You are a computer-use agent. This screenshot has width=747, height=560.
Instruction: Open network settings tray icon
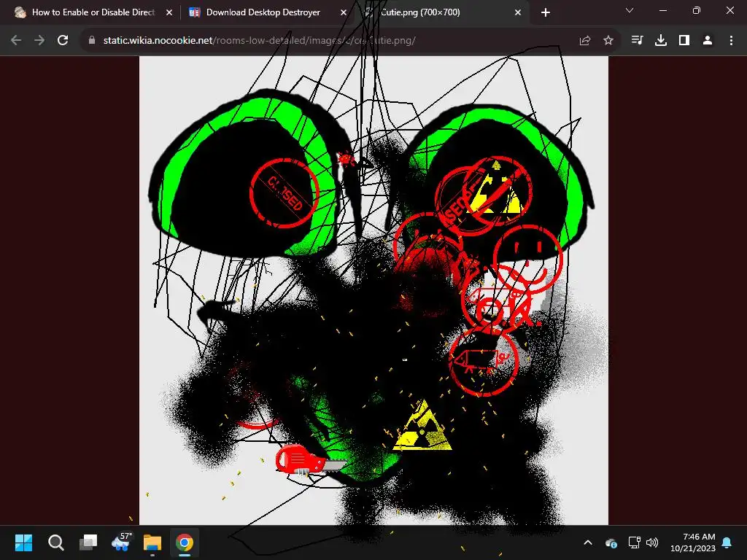[634, 542]
